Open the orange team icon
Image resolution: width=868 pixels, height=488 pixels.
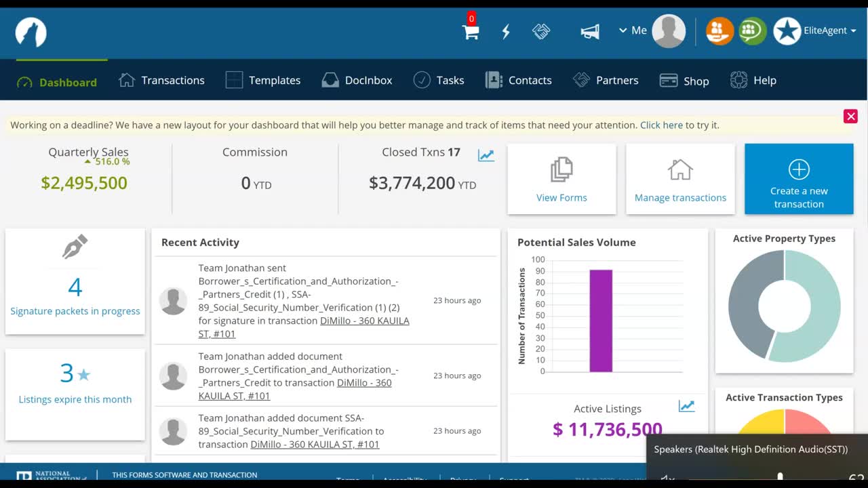719,31
